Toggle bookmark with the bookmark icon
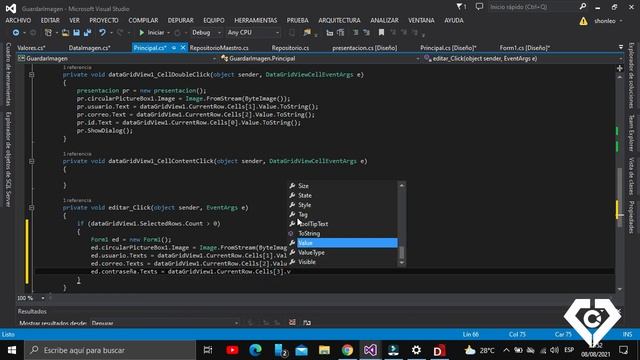 point(381,32)
